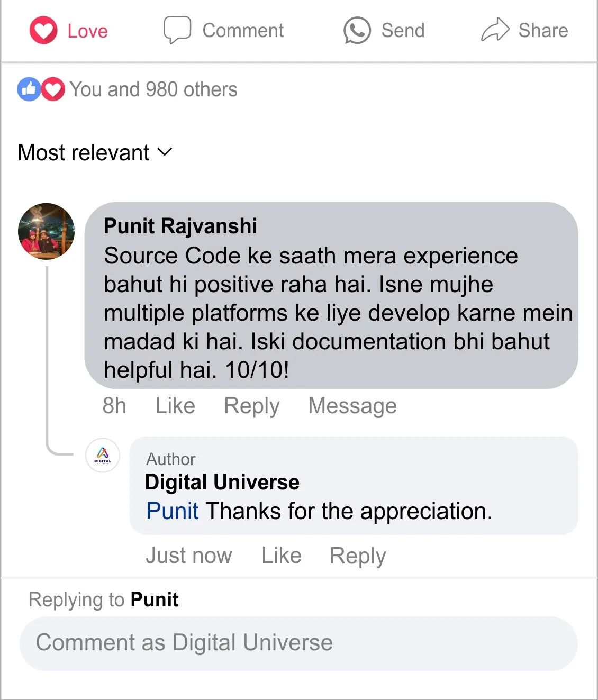
Task: Reply to the Digital Universe comment
Action: tap(358, 556)
